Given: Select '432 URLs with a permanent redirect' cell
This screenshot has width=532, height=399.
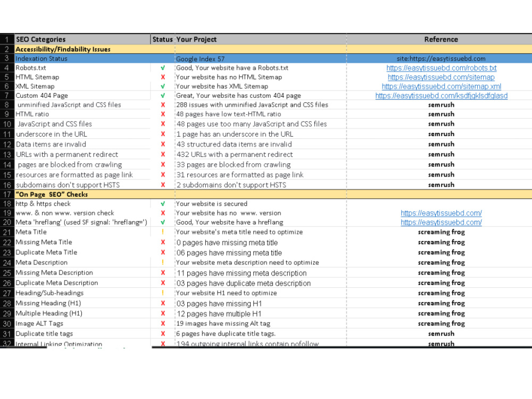Looking at the screenshot, I should (261, 154).
